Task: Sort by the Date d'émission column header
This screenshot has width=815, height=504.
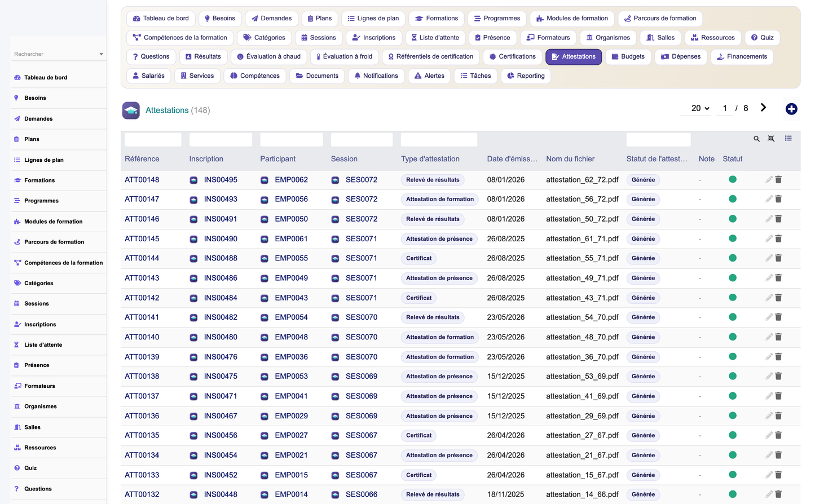Action: pyautogui.click(x=512, y=159)
